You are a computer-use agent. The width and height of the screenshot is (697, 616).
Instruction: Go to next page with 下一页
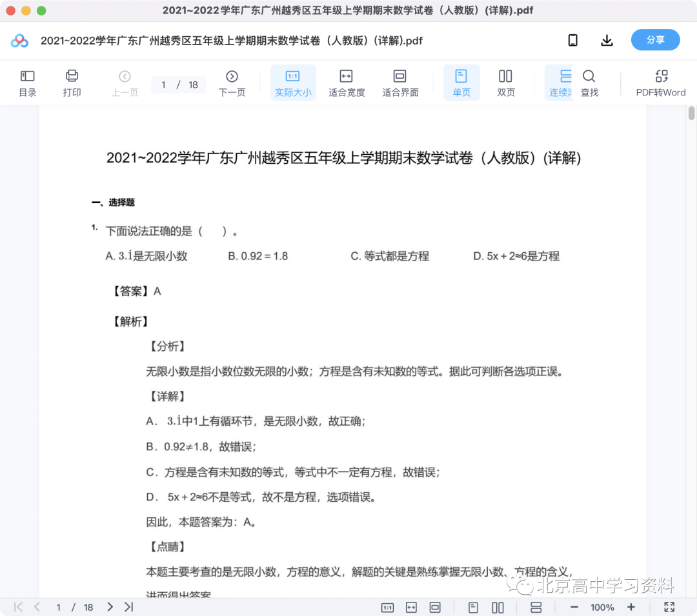232,83
